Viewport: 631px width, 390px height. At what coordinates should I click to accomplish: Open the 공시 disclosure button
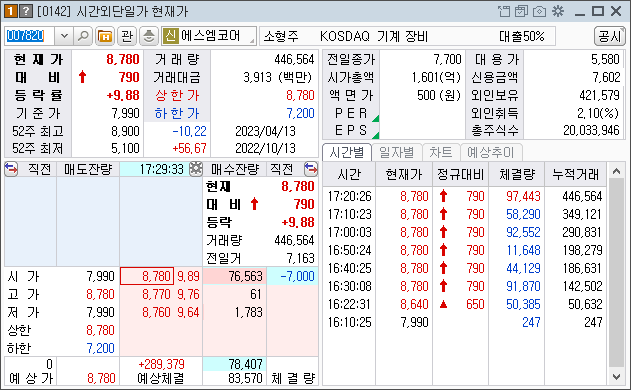[609, 36]
